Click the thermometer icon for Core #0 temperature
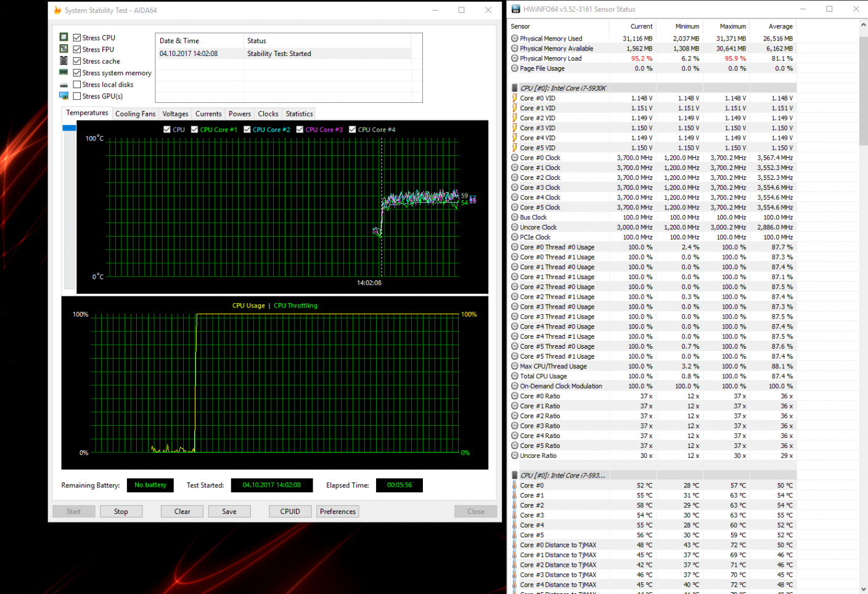 (x=515, y=486)
